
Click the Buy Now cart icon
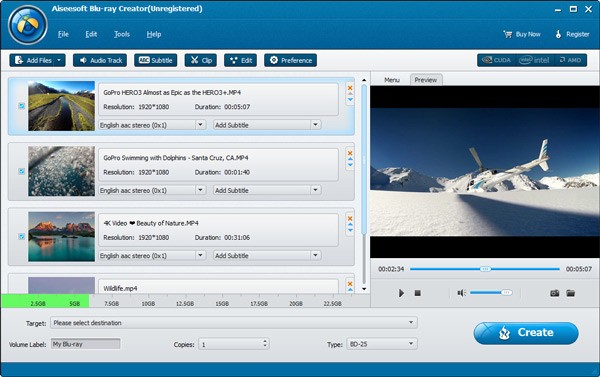pos(508,34)
